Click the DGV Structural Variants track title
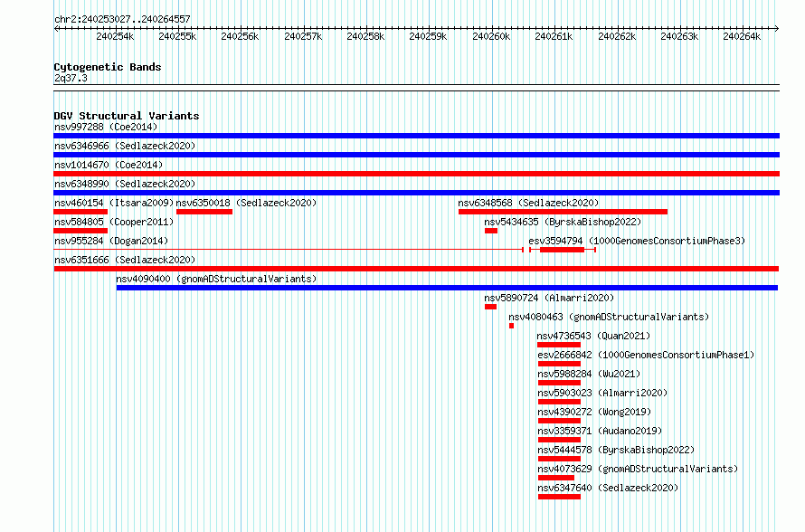805x532 pixels. (127, 116)
